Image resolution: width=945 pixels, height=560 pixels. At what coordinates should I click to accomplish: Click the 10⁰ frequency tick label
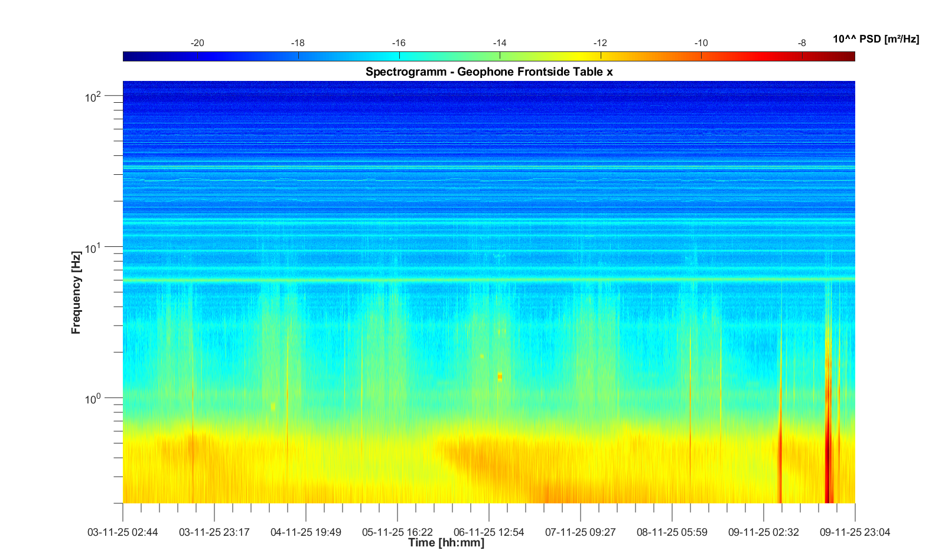[93, 399]
